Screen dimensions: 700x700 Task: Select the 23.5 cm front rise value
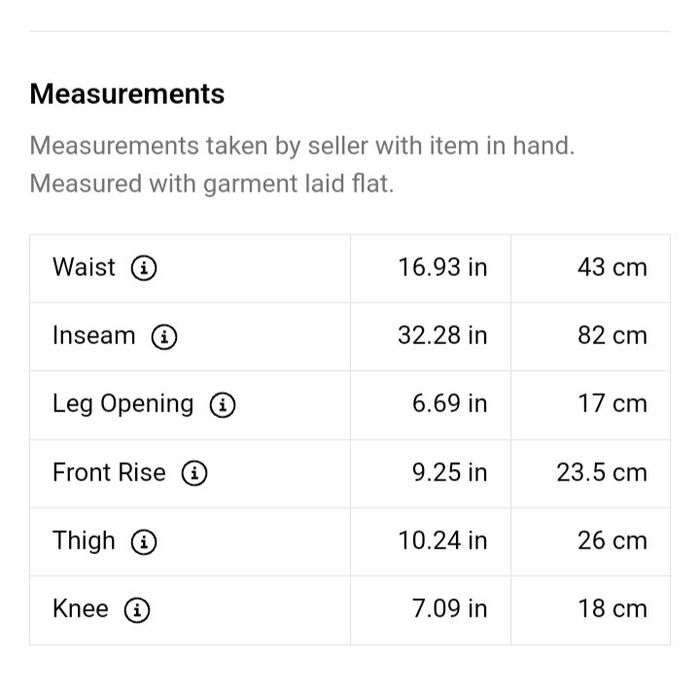coord(601,472)
